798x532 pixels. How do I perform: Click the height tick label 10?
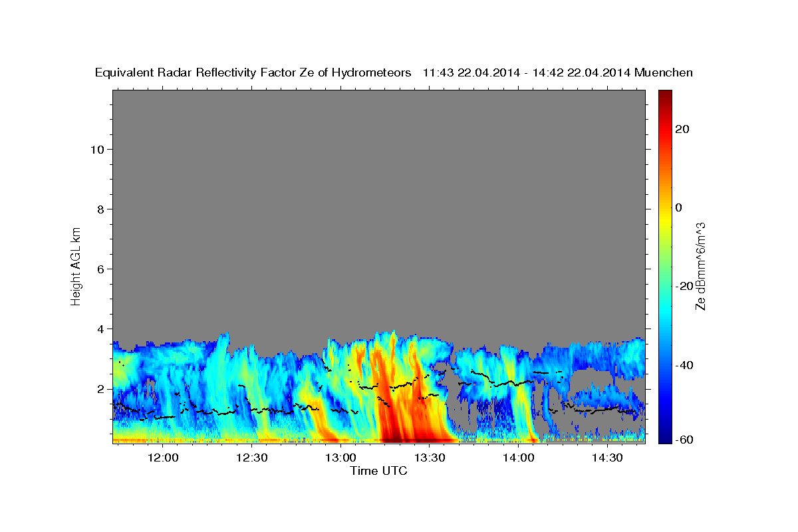point(98,150)
